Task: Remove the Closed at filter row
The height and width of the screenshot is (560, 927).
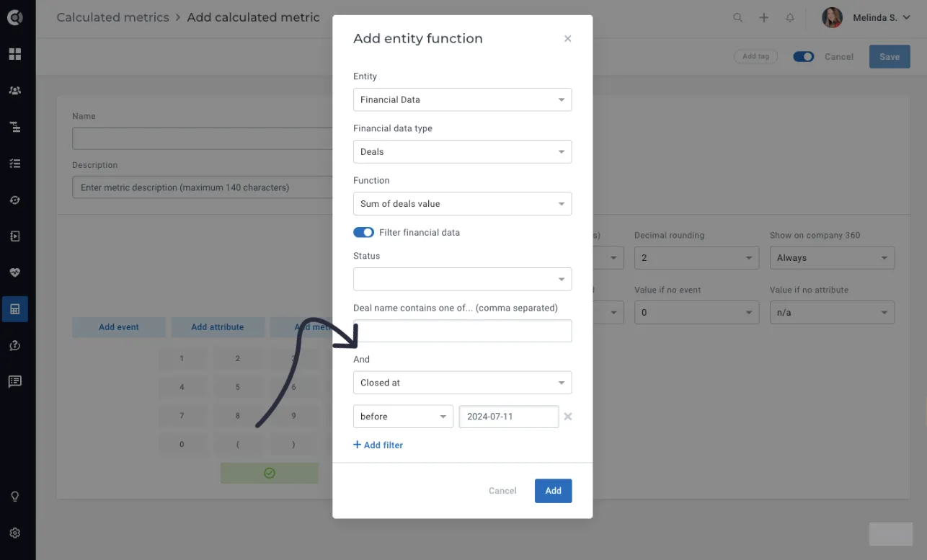Action: tap(568, 417)
